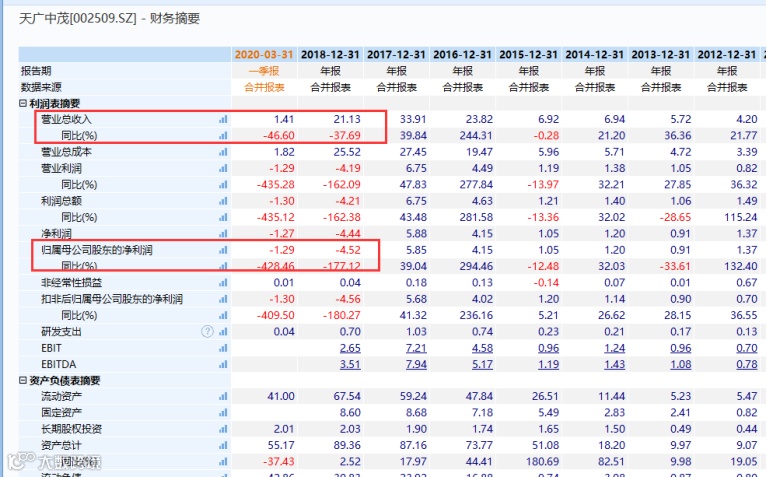Select the 2014-12-31 column header

[x=595, y=54]
